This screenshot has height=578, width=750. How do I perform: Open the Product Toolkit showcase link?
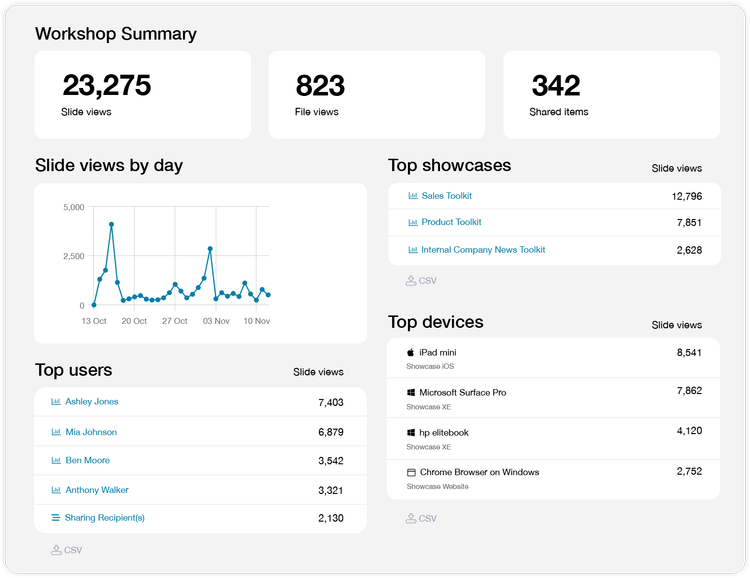tap(451, 222)
